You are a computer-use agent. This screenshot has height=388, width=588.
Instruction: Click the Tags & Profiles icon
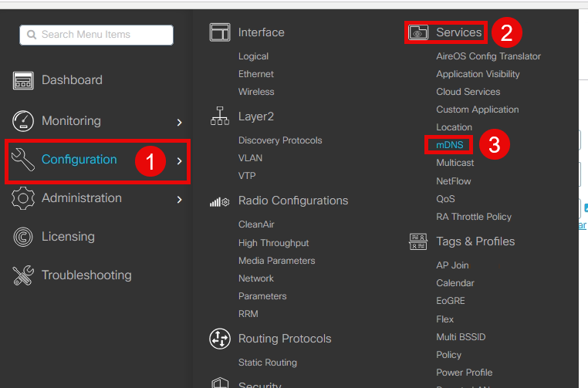[x=418, y=241]
